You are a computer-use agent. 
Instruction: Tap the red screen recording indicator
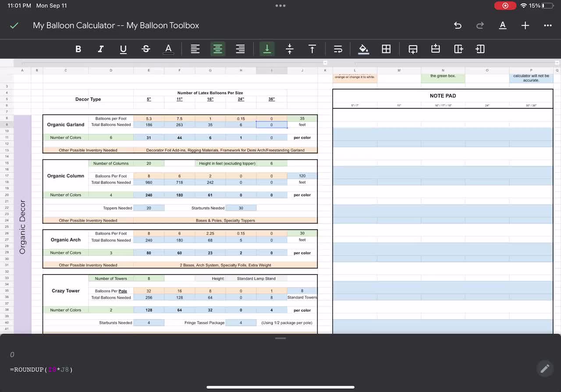(505, 6)
